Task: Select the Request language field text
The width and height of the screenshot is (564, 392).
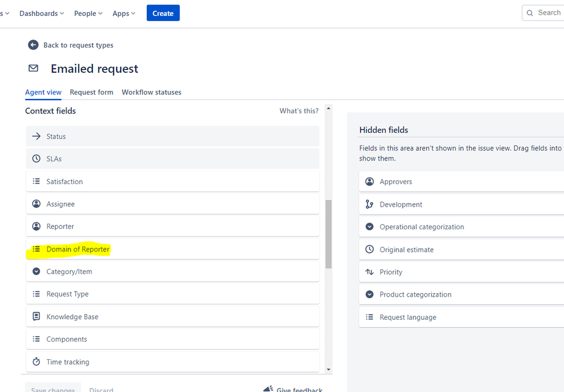Action: [408, 317]
